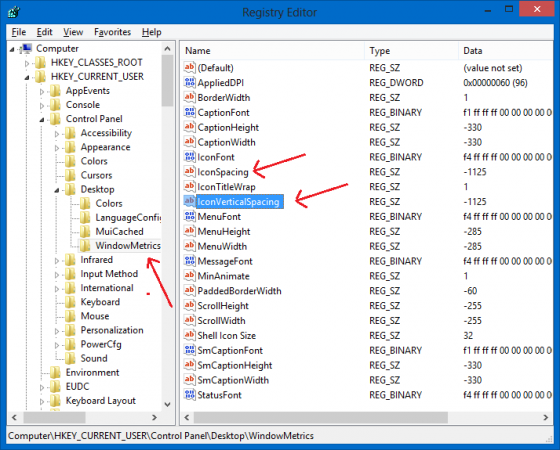Collapse the Control Panel key
Viewport: 560px width, 450px height.
tap(42, 120)
